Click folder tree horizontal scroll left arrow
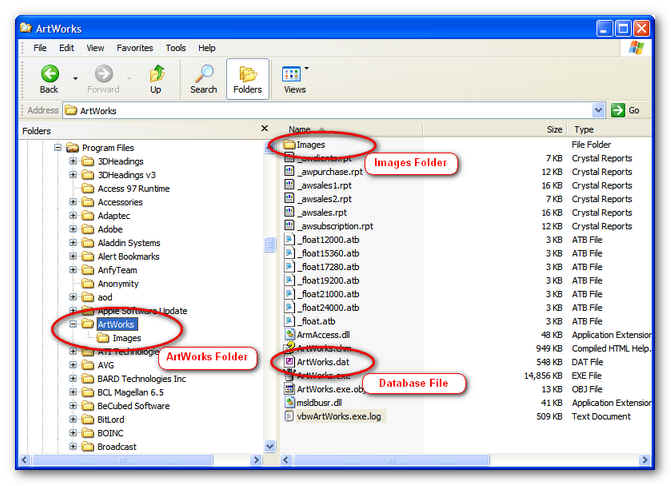Screen dimensions: 671x486 pos(24,460)
